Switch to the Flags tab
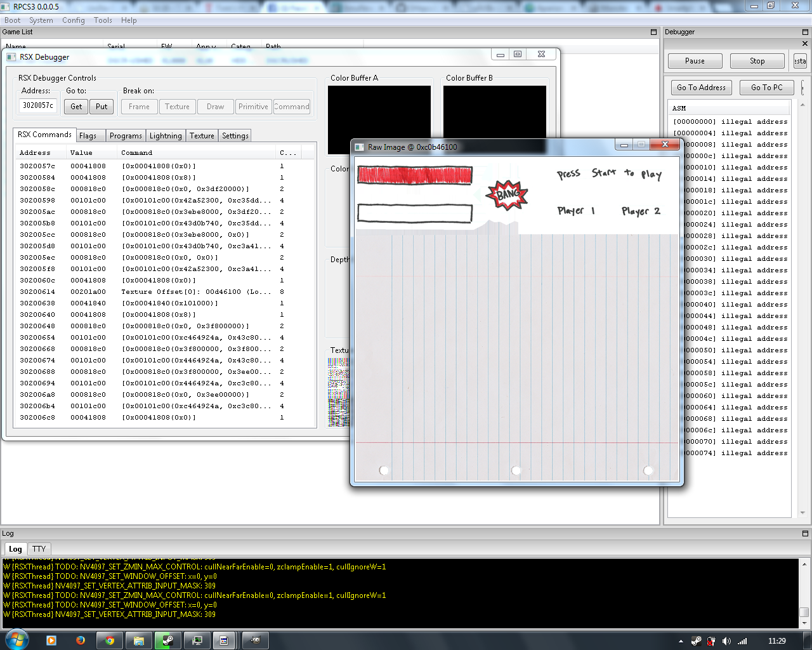The width and height of the screenshot is (812, 650). (x=88, y=136)
